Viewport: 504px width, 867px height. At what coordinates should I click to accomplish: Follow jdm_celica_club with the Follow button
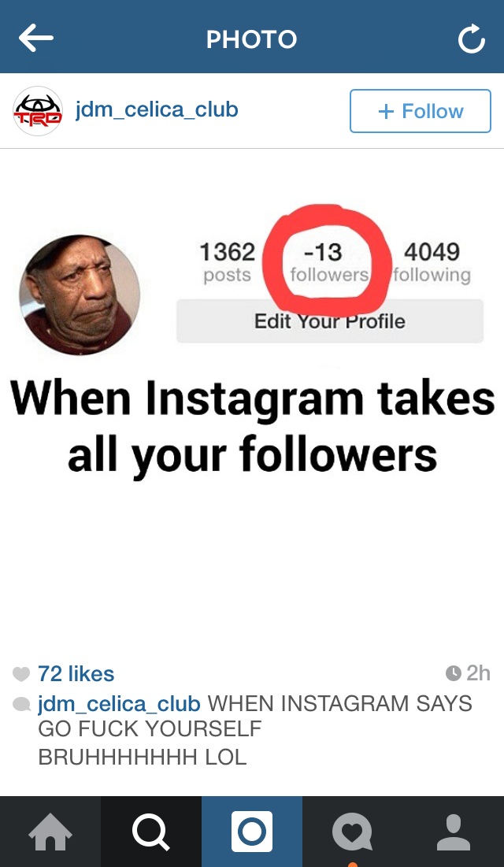pyautogui.click(x=420, y=111)
